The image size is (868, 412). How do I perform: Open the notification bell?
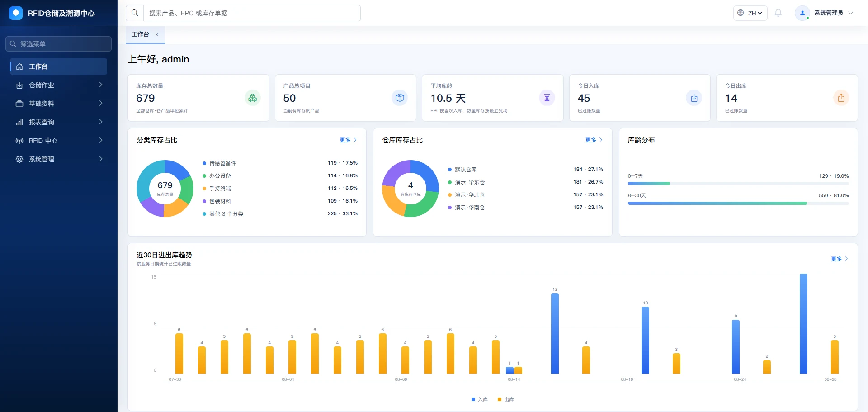(x=778, y=13)
